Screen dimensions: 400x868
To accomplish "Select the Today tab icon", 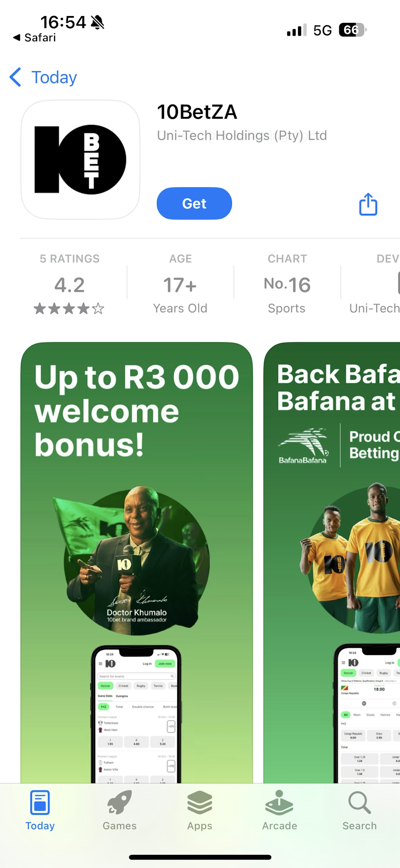I will point(40,805).
